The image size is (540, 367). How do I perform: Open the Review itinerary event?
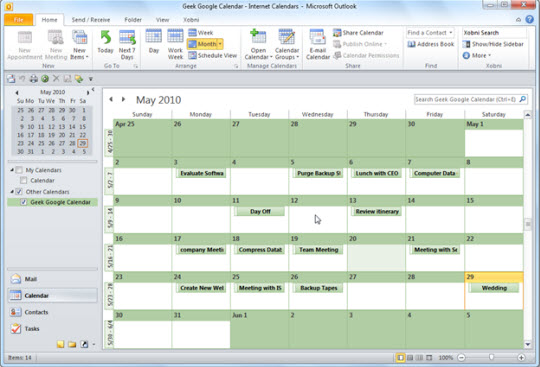point(377,211)
